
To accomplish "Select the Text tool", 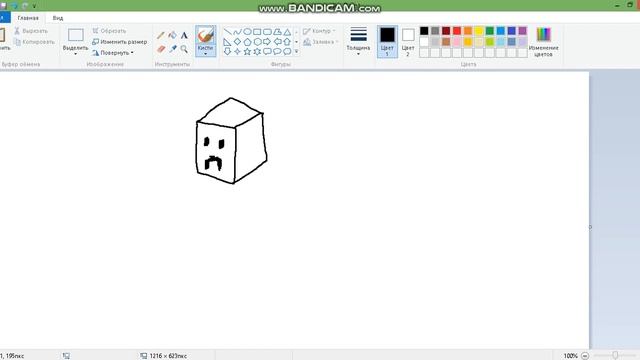I will pyautogui.click(x=184, y=36).
